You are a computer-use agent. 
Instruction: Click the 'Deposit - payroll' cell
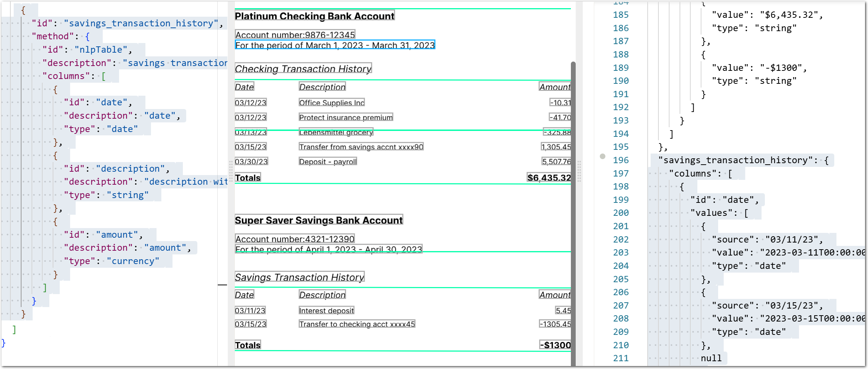coord(328,162)
